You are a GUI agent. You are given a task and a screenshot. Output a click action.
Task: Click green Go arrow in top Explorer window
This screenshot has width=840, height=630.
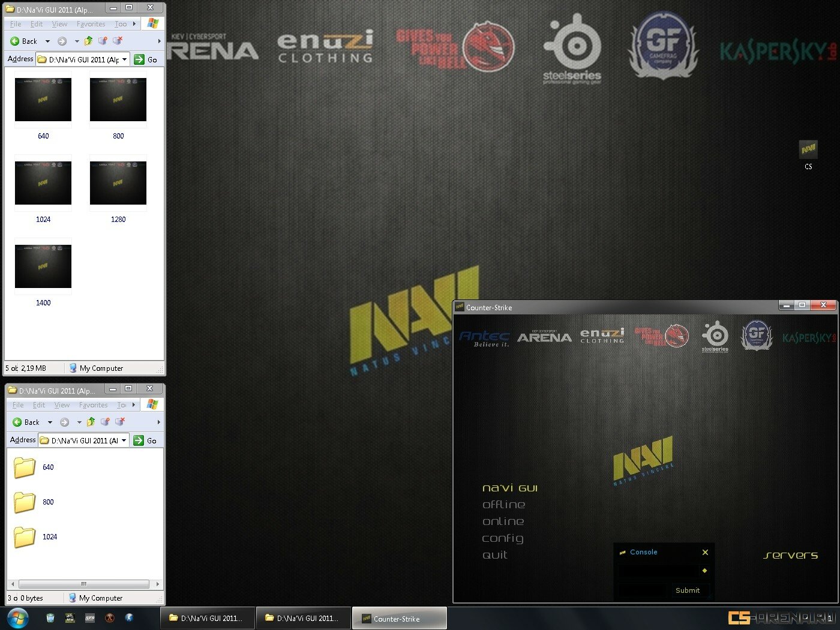click(139, 59)
